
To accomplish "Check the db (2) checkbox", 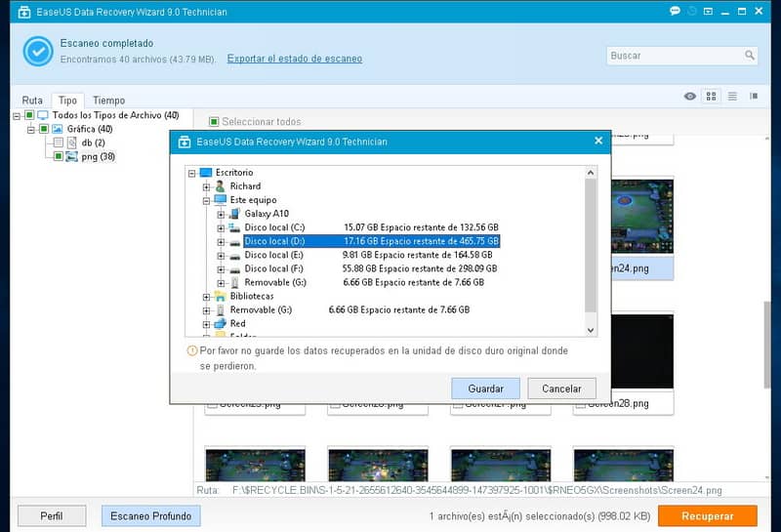I will pos(59,143).
